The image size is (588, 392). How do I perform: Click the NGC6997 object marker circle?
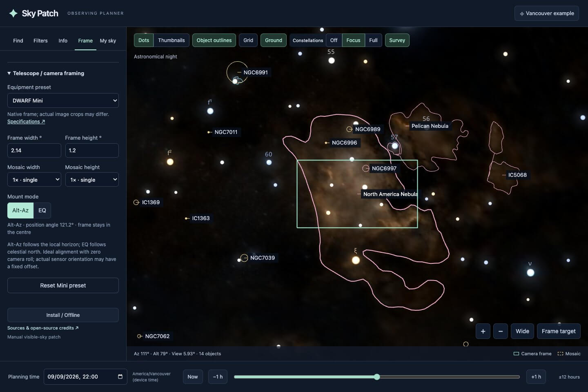[366, 168]
